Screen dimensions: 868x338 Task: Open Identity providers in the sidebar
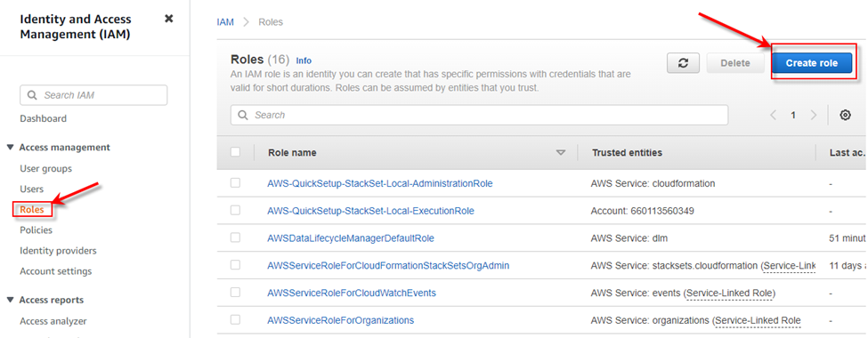(58, 251)
